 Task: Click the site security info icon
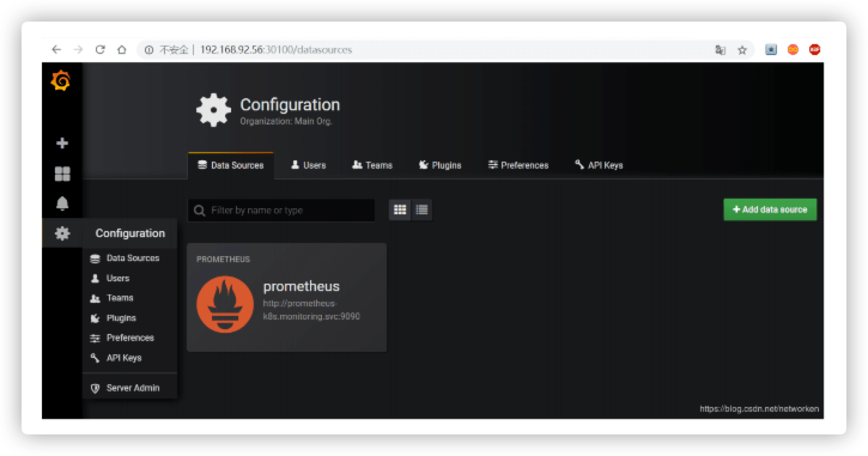(149, 50)
